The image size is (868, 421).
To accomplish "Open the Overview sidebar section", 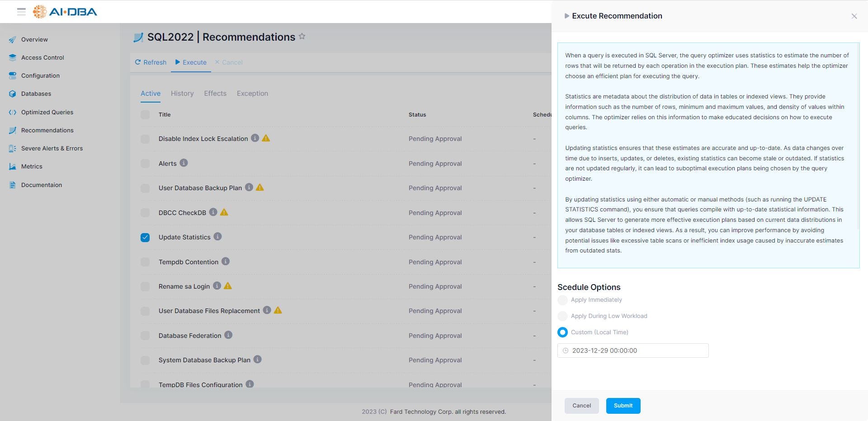I will coord(34,39).
